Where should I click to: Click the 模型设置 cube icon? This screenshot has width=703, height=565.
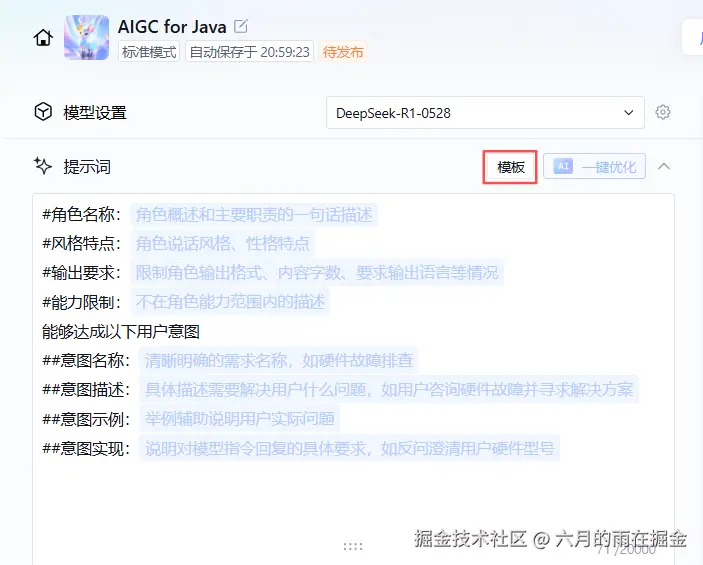(x=43, y=112)
